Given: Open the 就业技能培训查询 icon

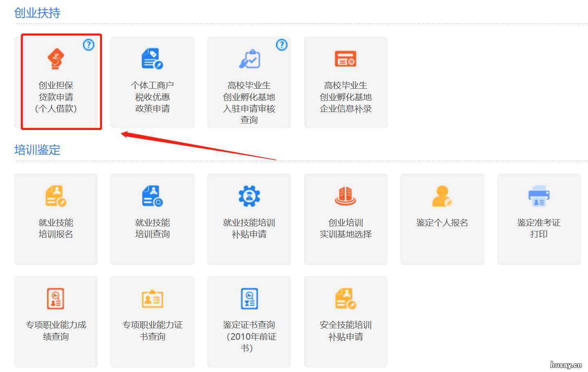Looking at the screenshot, I should click(x=152, y=196).
